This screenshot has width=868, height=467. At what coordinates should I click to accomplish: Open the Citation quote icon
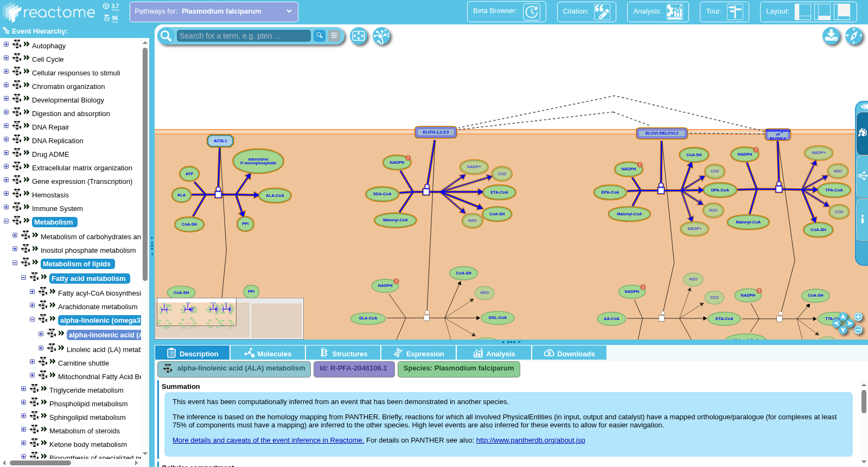(x=602, y=11)
